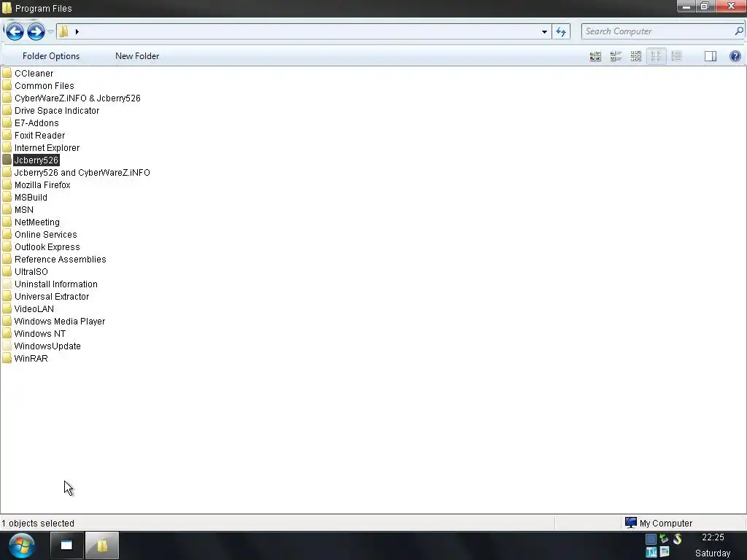Click the cyan tray icon in bottom row

tap(651, 553)
